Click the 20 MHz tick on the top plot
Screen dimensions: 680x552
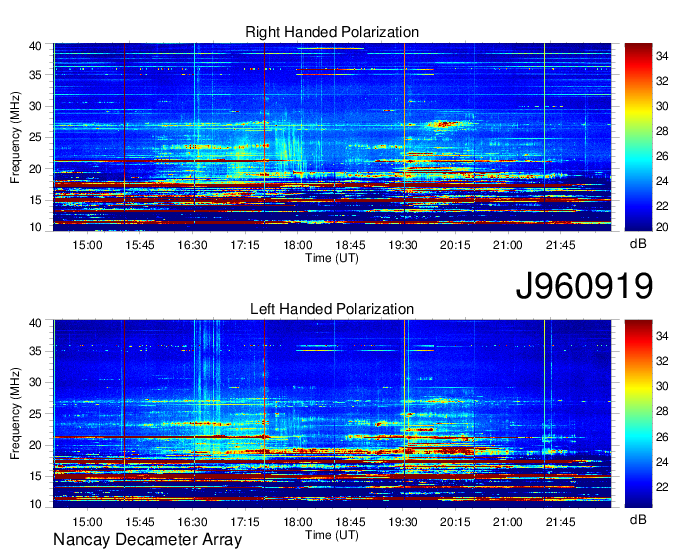[x=36, y=169]
